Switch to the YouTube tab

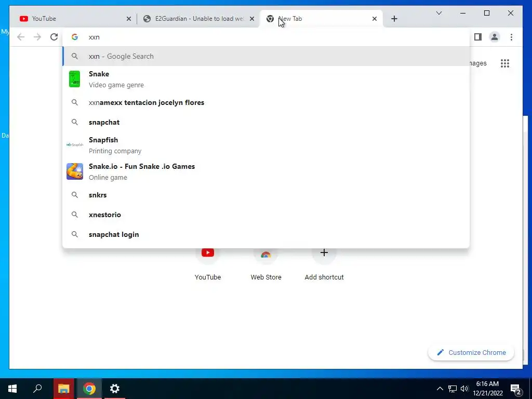coord(75,19)
